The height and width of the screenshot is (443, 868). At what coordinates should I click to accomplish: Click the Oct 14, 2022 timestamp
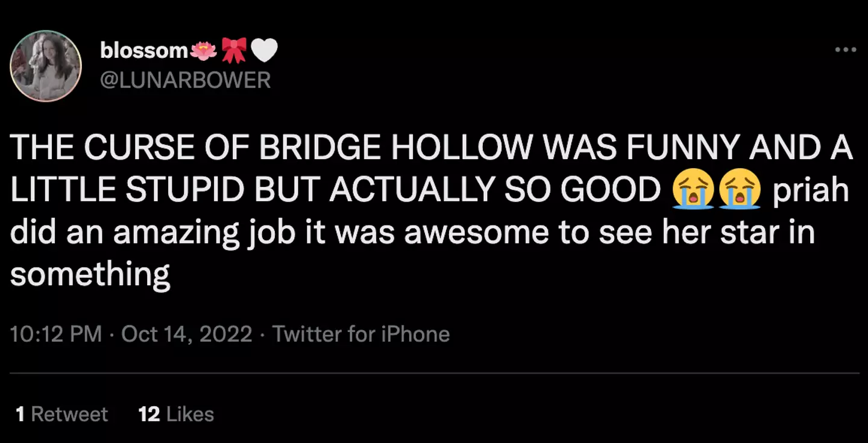point(187,333)
